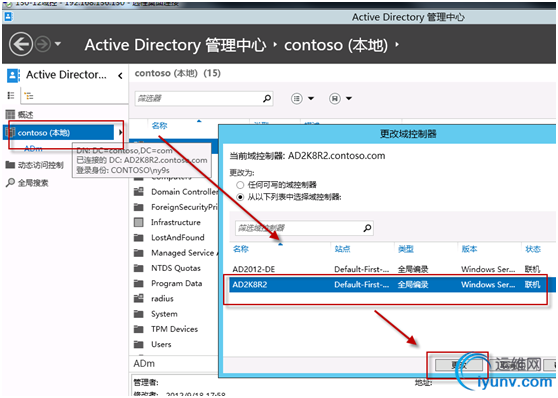Screen dimensions: 558x398
Task: Select the NTDS Quotas row
Action: pyautogui.click(x=176, y=268)
